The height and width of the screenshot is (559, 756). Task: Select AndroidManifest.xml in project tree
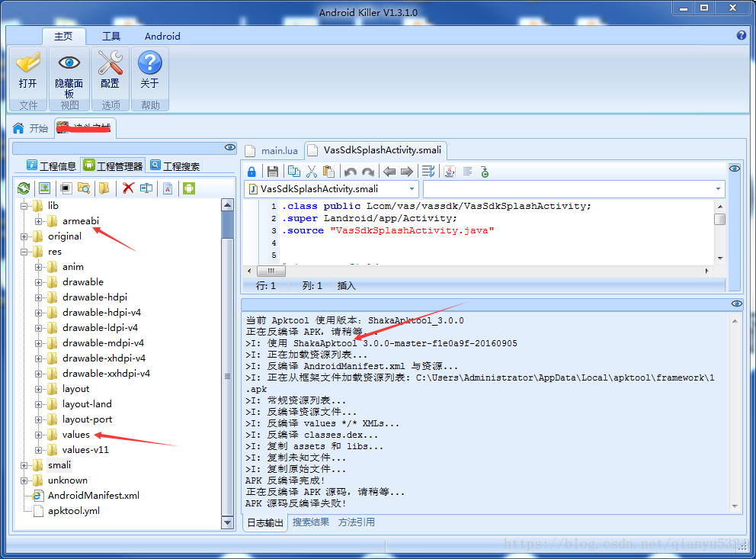[94, 496]
